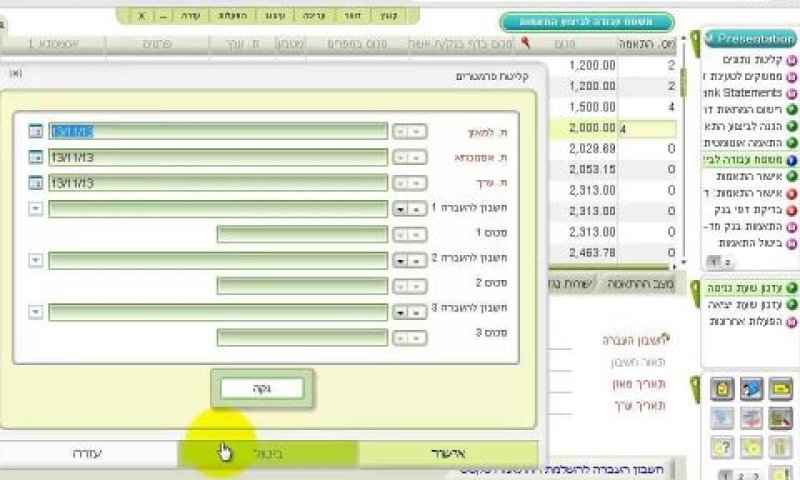The width and height of the screenshot is (800, 480).
Task: Open calendar picker for ת. אסמכתא field
Action: click(x=36, y=157)
